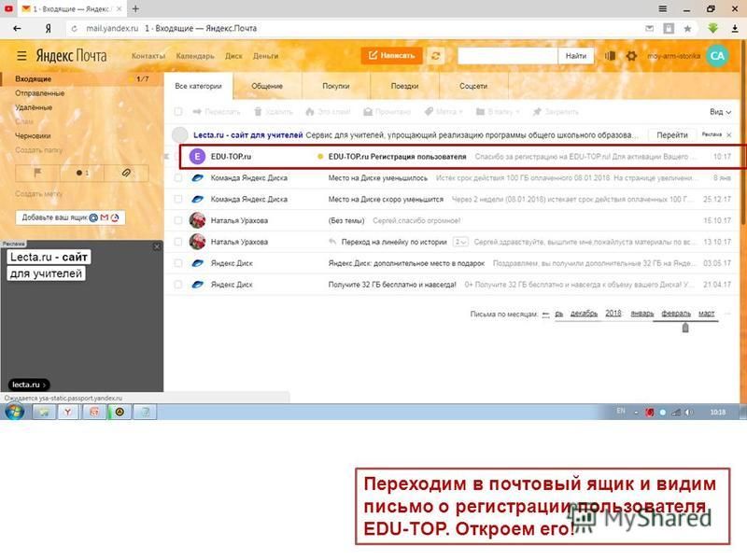Image resolution: width=747 pixels, height=560 pixels.
Task: Open the Вид view dropdown
Action: (720, 111)
